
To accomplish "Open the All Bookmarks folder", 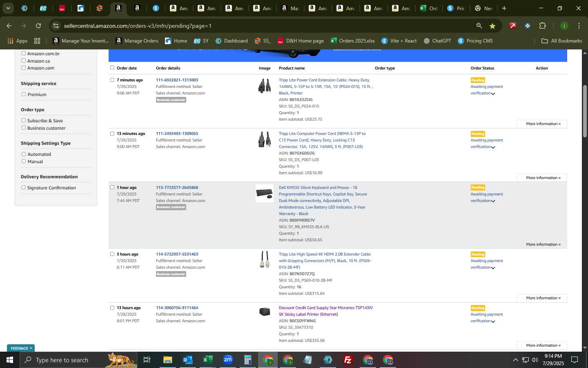I will (561, 41).
